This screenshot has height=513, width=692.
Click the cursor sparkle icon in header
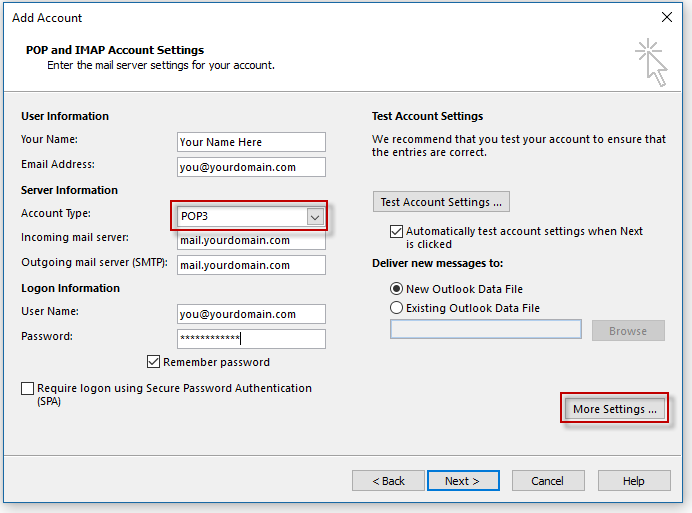(651, 61)
